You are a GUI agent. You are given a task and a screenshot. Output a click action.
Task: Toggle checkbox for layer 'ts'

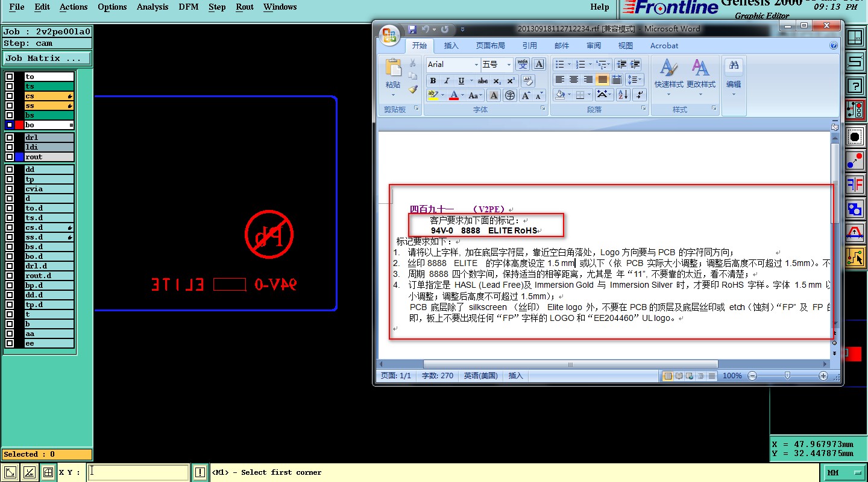click(9, 86)
